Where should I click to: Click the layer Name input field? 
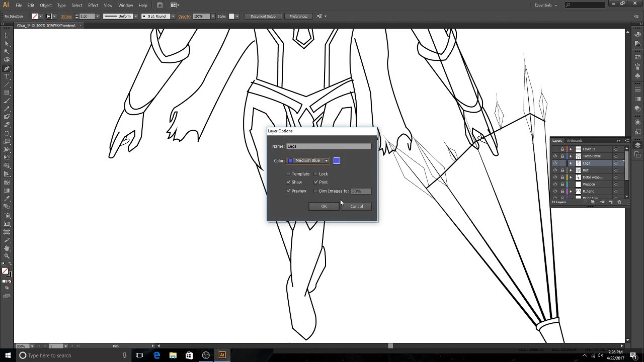(329, 146)
